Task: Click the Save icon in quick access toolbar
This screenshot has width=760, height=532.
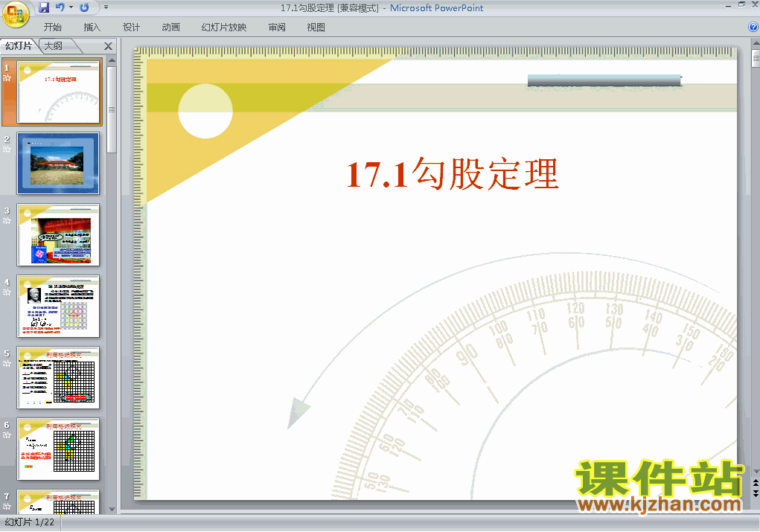Action: click(44, 7)
